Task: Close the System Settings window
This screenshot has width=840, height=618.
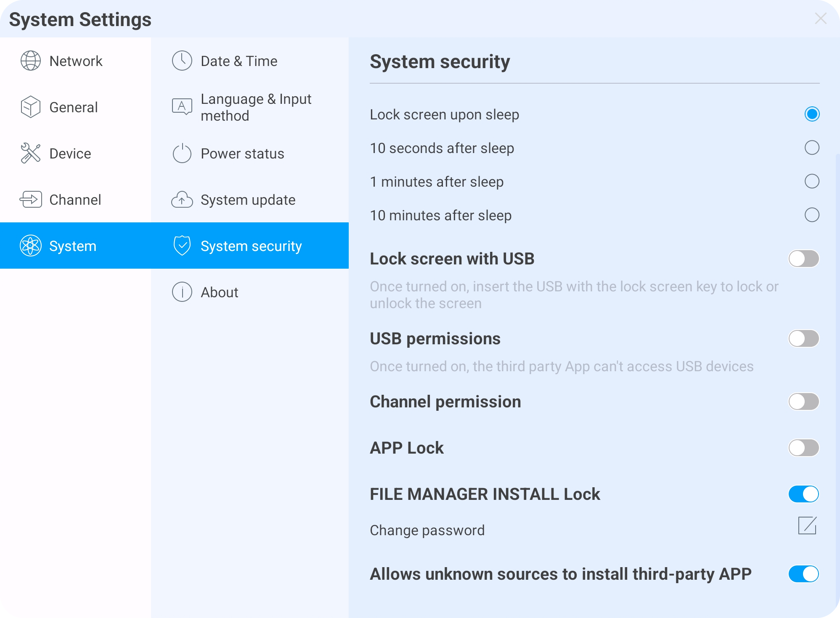Action: click(x=820, y=18)
